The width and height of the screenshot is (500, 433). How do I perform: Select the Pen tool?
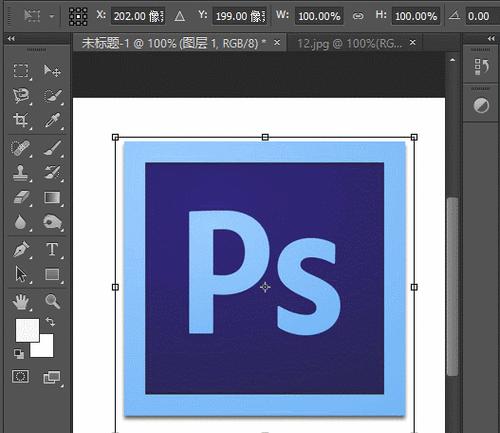21,250
